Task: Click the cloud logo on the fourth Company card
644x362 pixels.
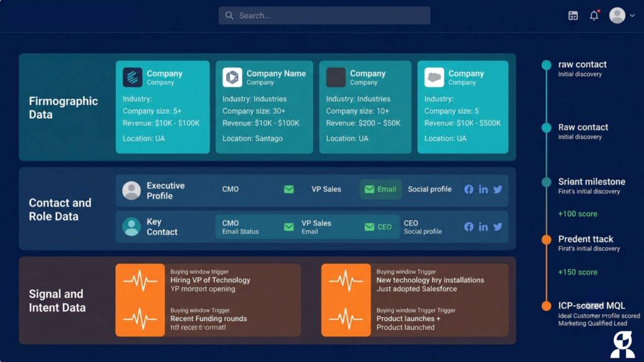Action: coord(434,77)
